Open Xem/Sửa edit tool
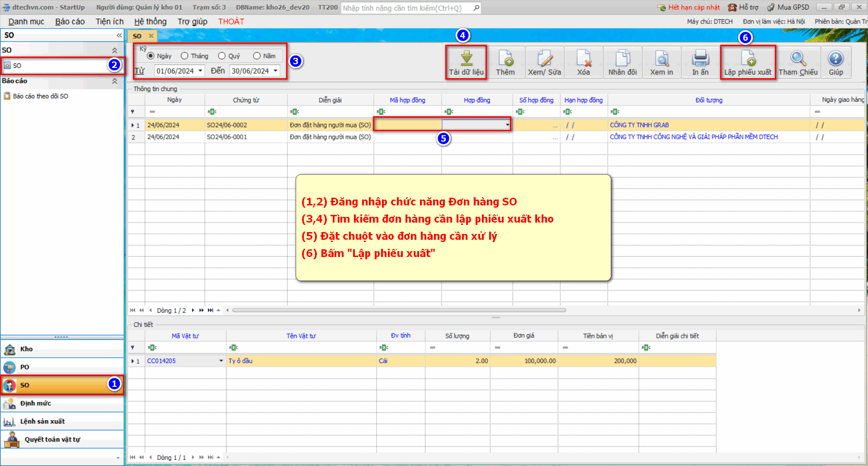 (544, 59)
